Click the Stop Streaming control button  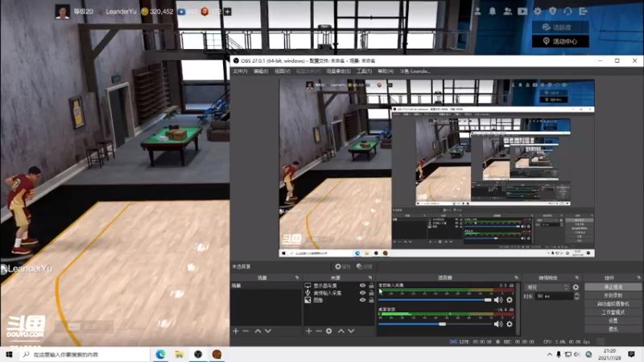(613, 287)
